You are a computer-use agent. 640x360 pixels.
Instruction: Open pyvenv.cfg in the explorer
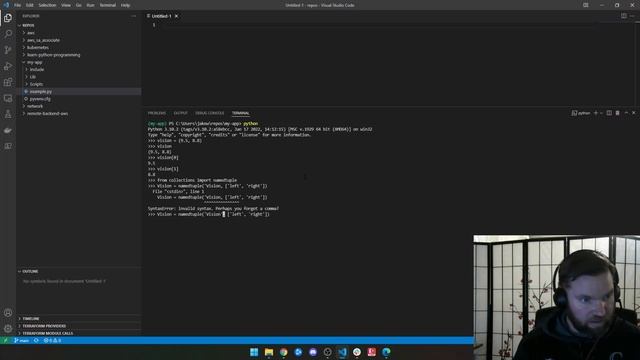[x=40, y=99]
